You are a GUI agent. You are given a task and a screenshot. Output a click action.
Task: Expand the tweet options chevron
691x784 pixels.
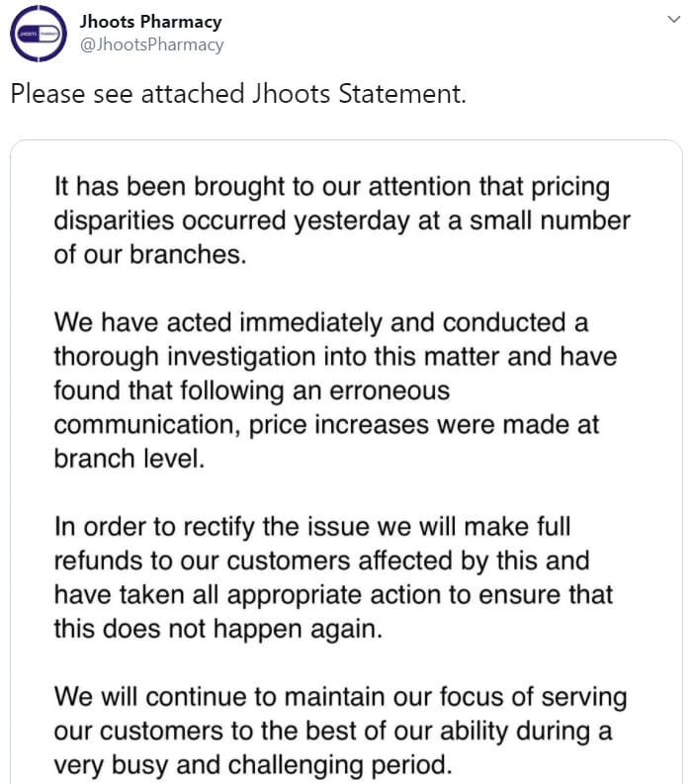[x=674, y=20]
